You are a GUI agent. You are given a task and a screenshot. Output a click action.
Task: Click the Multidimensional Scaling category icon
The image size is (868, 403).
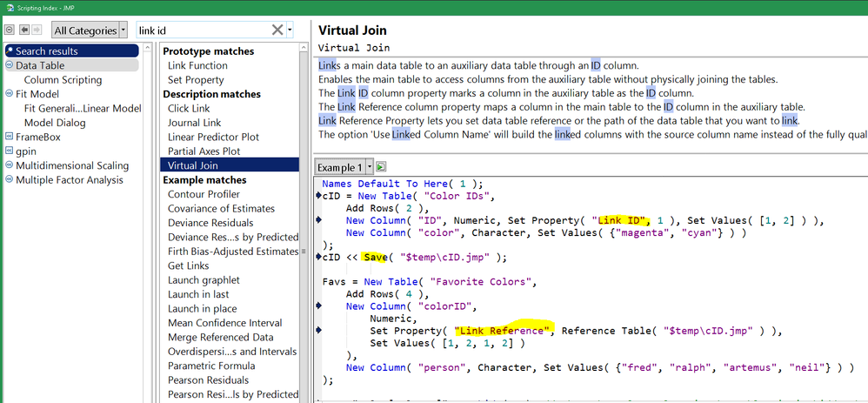click(9, 165)
